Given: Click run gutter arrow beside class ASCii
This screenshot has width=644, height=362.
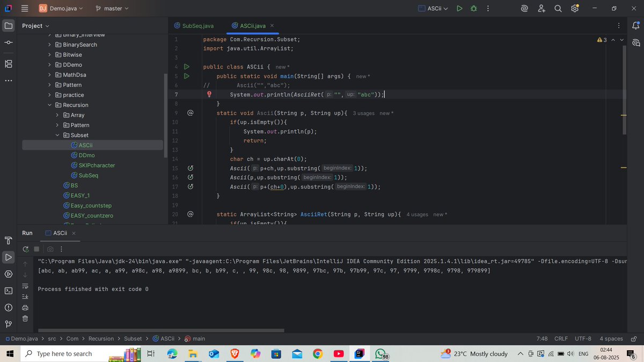Looking at the screenshot, I should (186, 67).
